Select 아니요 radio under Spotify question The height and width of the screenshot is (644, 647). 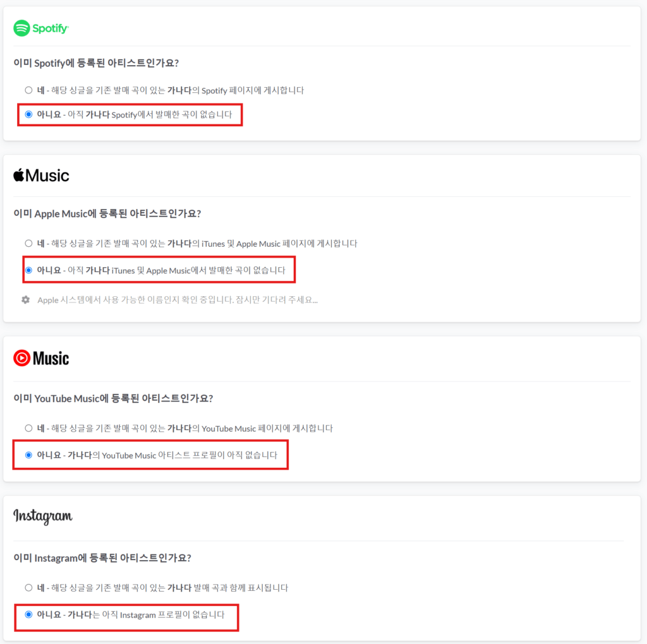point(28,114)
